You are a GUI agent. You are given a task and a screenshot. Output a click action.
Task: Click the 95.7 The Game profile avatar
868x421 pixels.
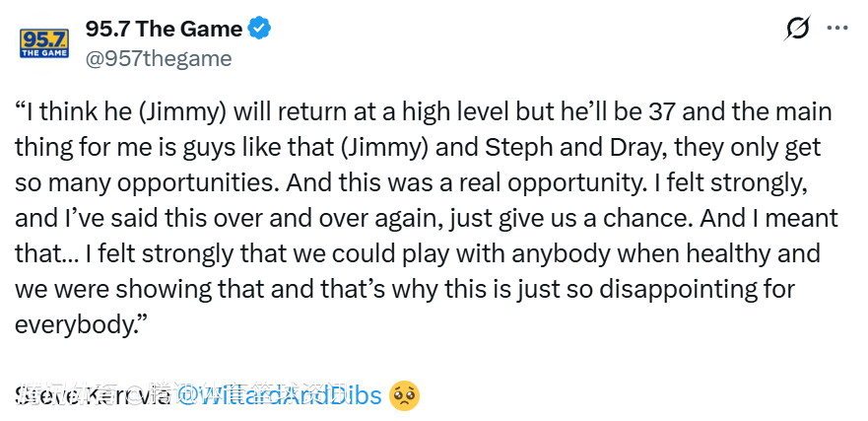pyautogui.click(x=44, y=43)
